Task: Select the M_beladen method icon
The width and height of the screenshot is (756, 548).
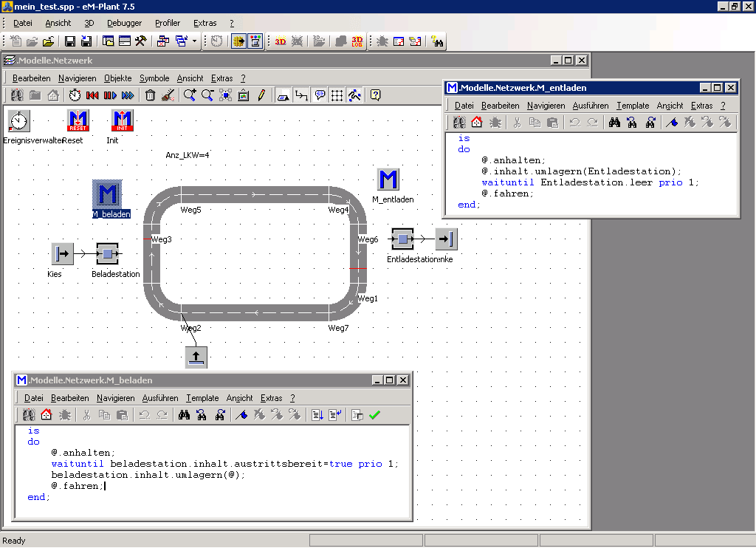Action: pyautogui.click(x=108, y=194)
